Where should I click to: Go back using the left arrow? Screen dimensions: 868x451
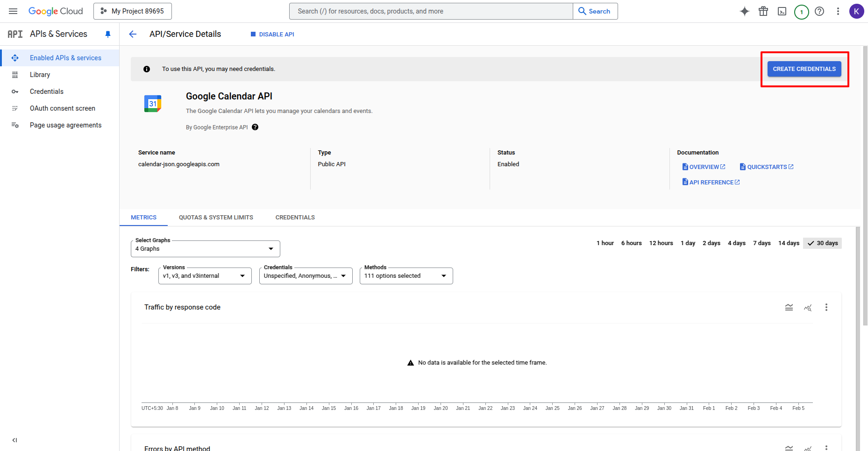coord(133,34)
